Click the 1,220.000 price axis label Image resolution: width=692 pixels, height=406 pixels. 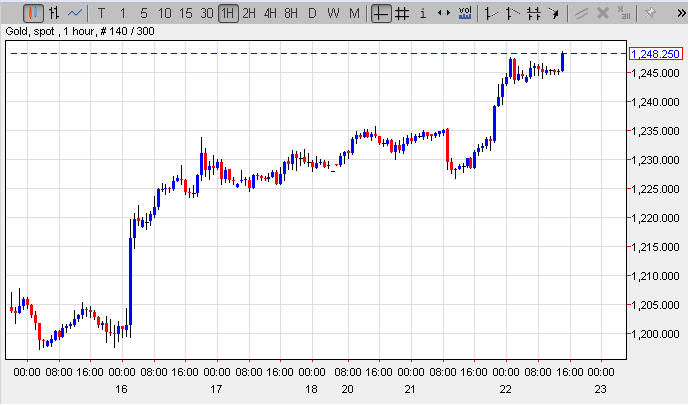tap(655, 218)
